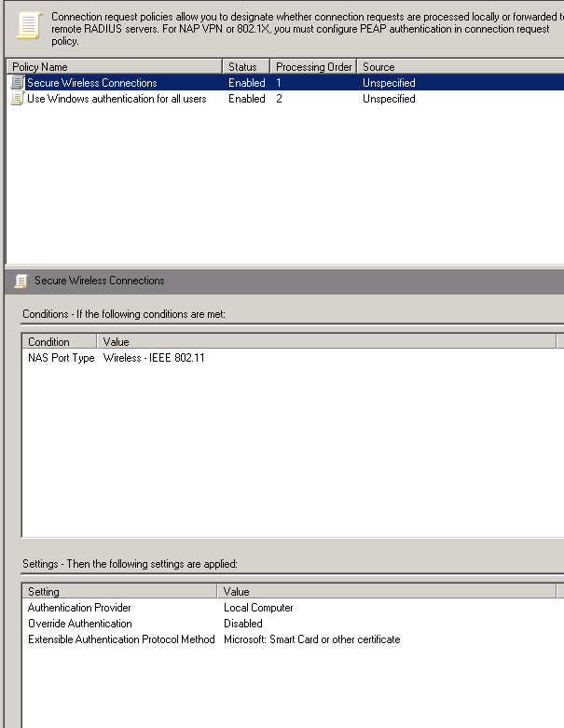The image size is (564, 728).
Task: Click the Value header in Conditions table
Action: click(327, 342)
